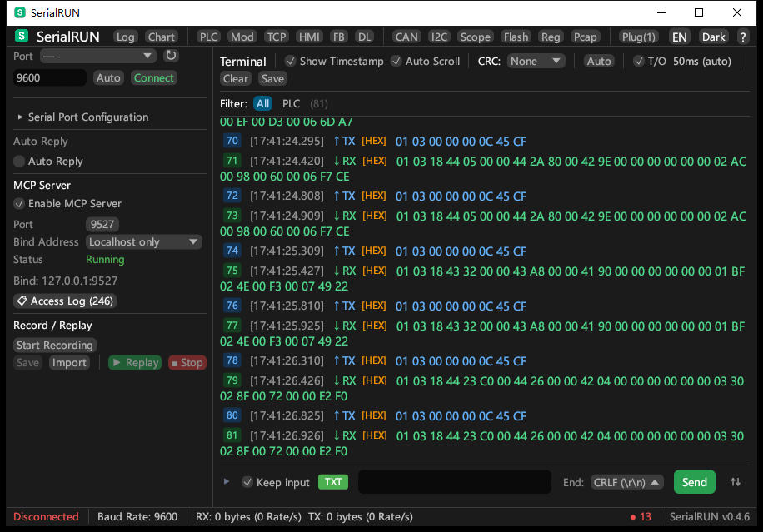Click the Save button under Record / Replay
The image size is (763, 532).
point(27,363)
